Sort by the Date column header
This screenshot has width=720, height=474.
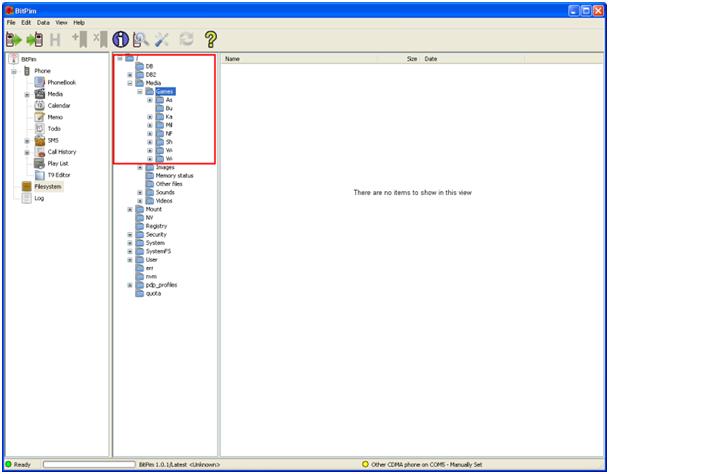pyautogui.click(x=473, y=59)
